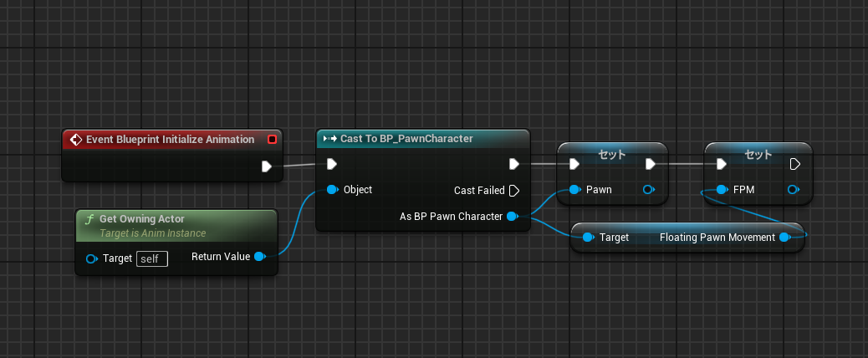Screen dimensions: 868x358
Task: Select the セット title of the Pawn node
Action: click(x=611, y=155)
